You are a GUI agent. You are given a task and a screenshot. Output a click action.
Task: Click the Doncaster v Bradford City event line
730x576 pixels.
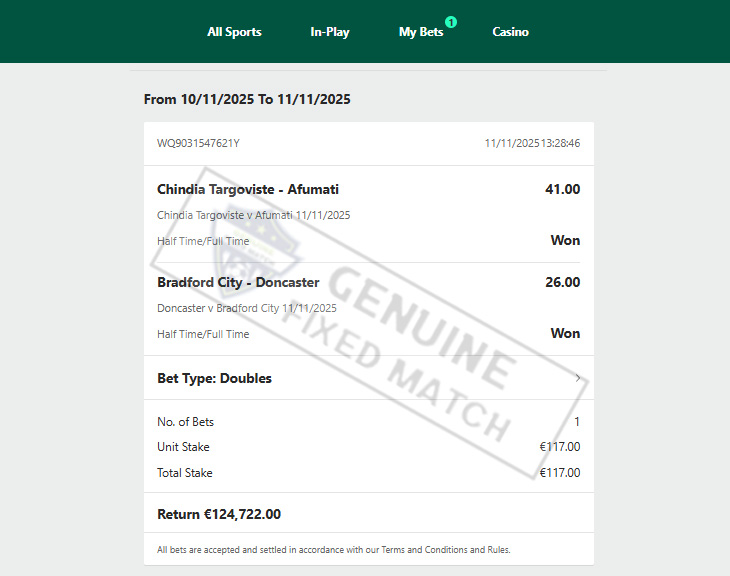click(x=246, y=308)
